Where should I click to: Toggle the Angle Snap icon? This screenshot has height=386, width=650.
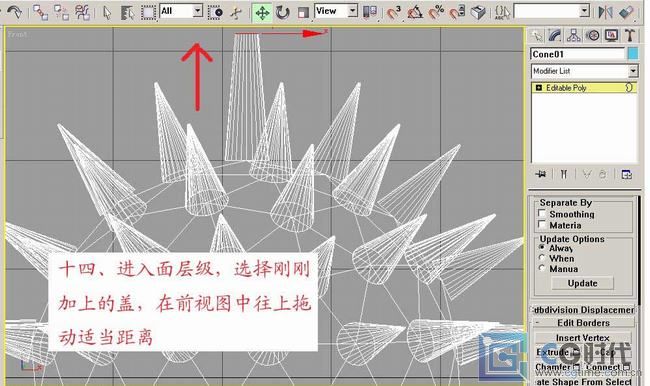pos(415,12)
